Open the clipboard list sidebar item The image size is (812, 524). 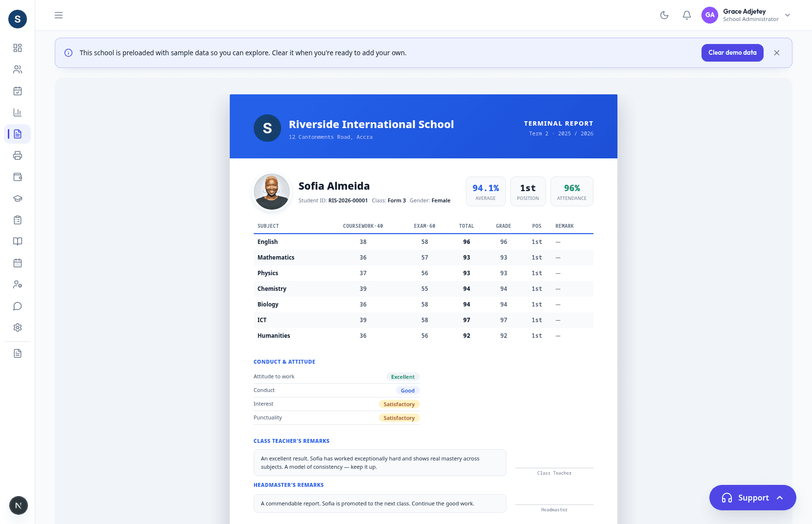[x=18, y=220]
